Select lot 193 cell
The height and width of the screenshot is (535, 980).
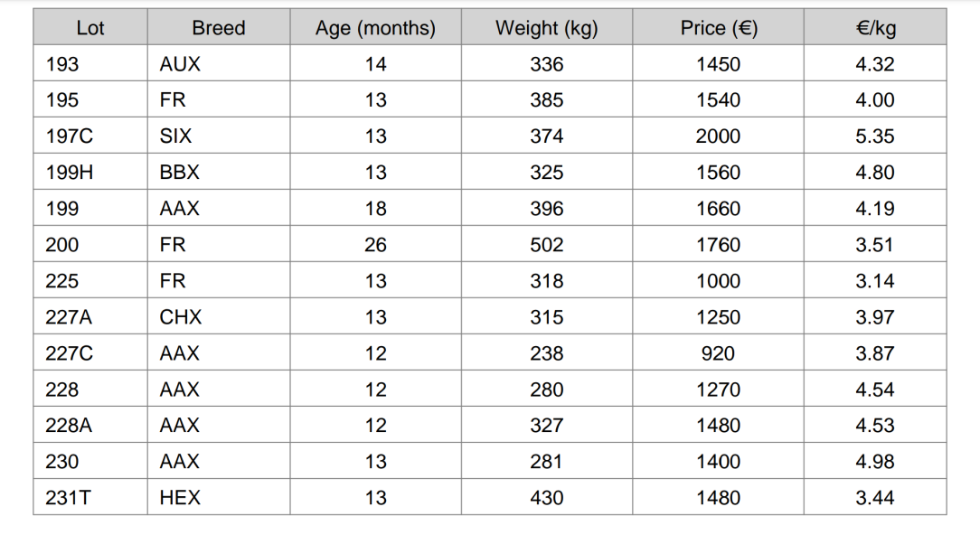pyautogui.click(x=62, y=64)
